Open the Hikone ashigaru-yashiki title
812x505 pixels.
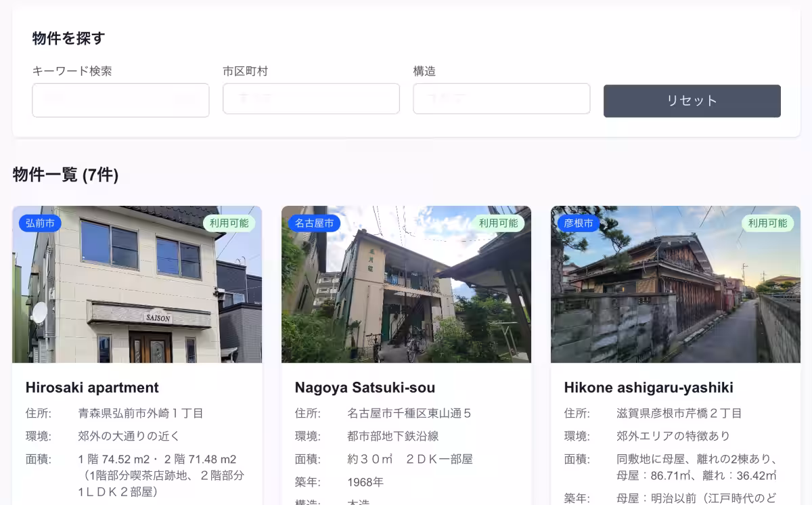point(648,387)
